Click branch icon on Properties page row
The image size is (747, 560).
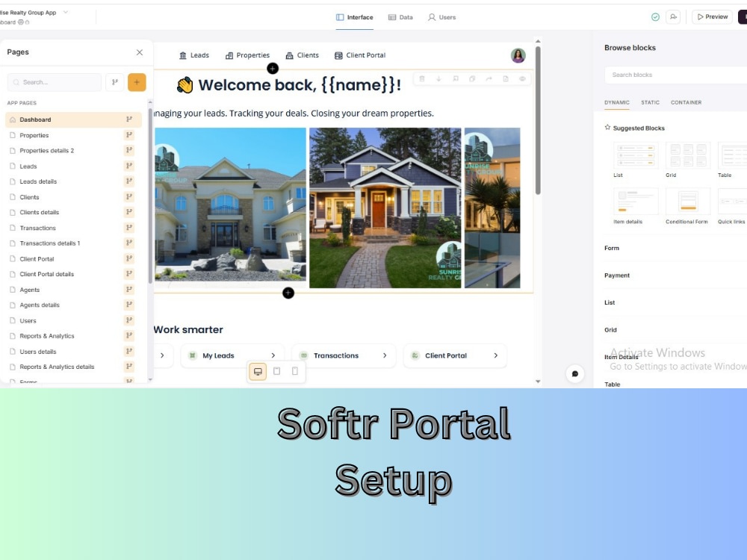(x=129, y=134)
